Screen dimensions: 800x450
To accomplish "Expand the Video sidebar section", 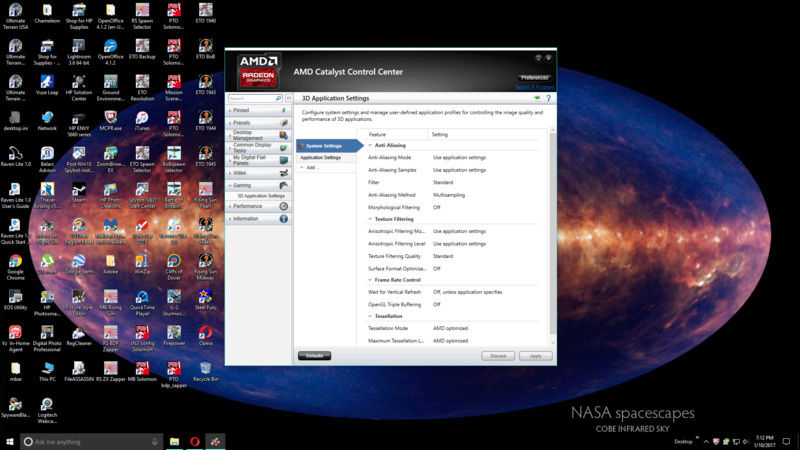I will coord(259,173).
